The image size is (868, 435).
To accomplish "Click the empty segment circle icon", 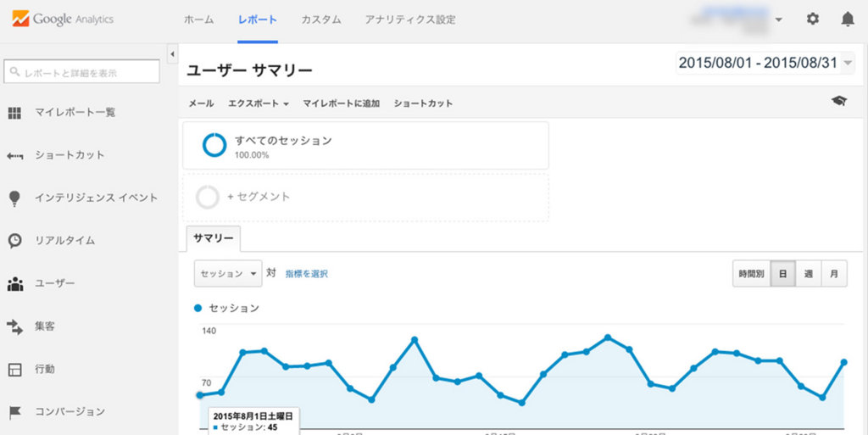I will coord(209,197).
